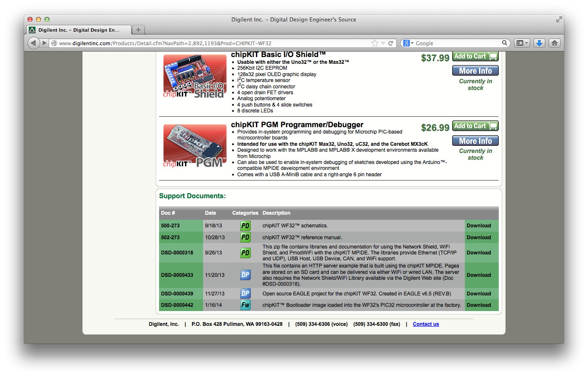This screenshot has width=588, height=377.
Task: Click the date 1/16/14
Action: [x=213, y=305]
